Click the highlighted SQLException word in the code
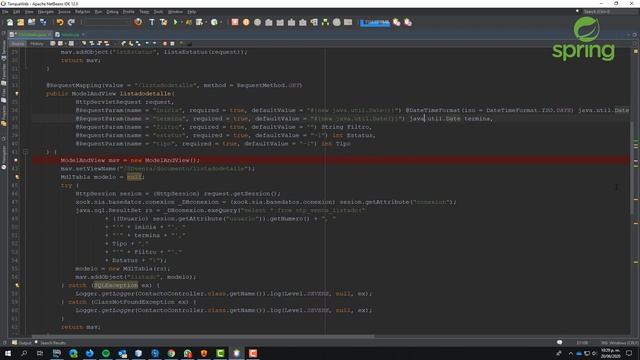This screenshot has width=640, height=360. (116, 285)
